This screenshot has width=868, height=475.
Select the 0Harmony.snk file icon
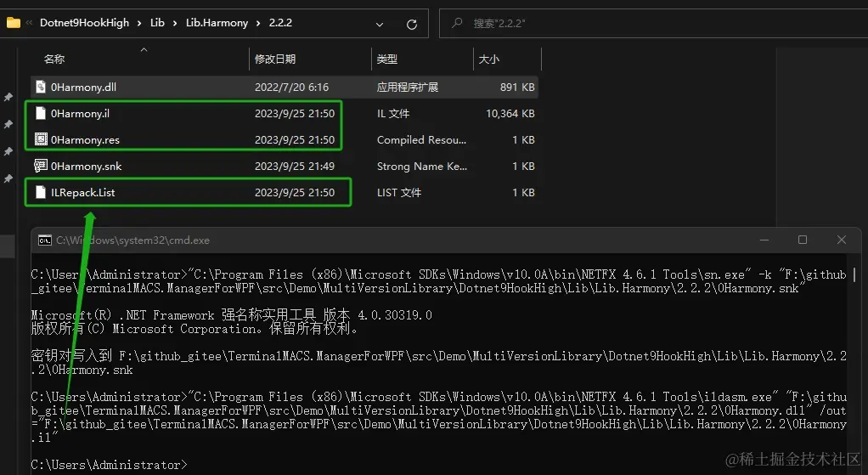pyautogui.click(x=41, y=166)
